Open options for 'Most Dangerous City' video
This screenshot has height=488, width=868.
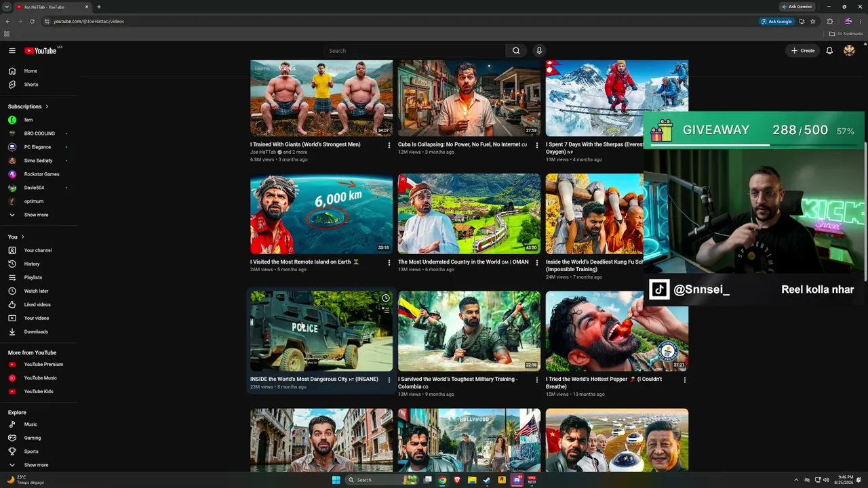click(x=389, y=380)
